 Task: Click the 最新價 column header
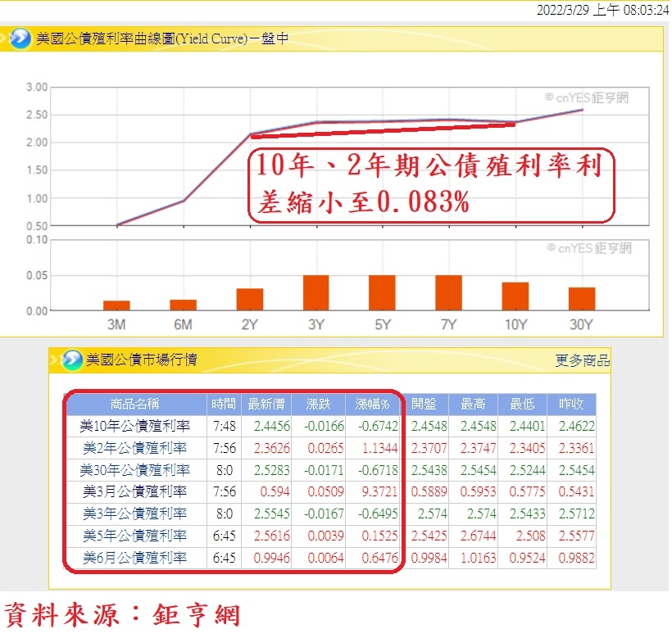pyautogui.click(x=266, y=405)
